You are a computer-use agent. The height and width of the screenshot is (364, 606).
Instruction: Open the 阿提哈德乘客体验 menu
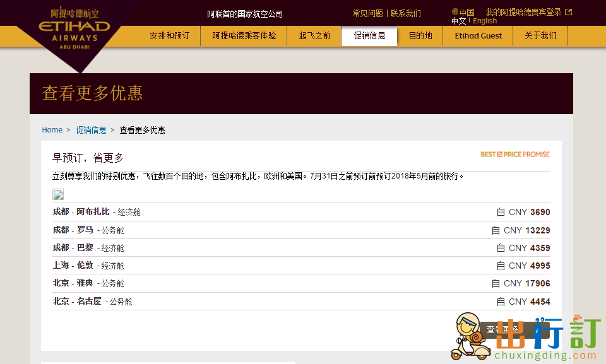click(x=244, y=36)
